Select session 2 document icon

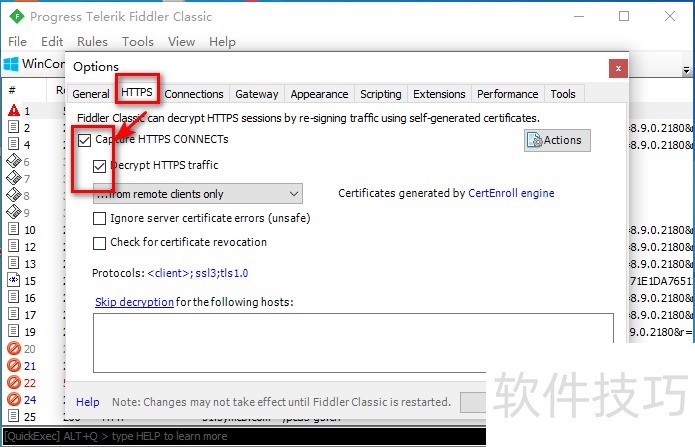[x=14, y=127]
